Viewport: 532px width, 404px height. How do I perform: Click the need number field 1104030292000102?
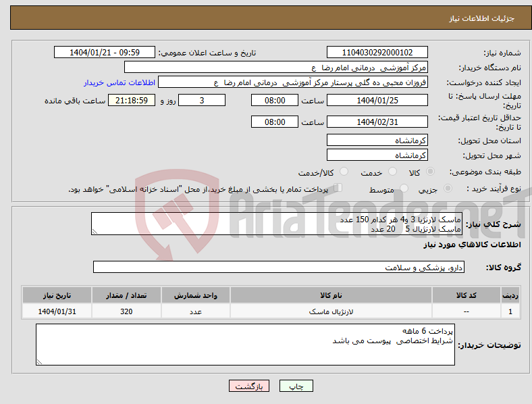click(x=377, y=52)
